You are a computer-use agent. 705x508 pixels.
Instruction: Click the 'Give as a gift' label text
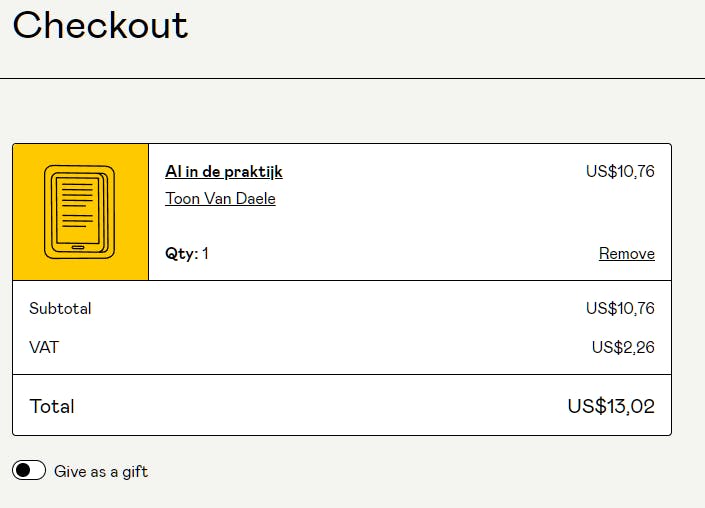[x=101, y=471]
